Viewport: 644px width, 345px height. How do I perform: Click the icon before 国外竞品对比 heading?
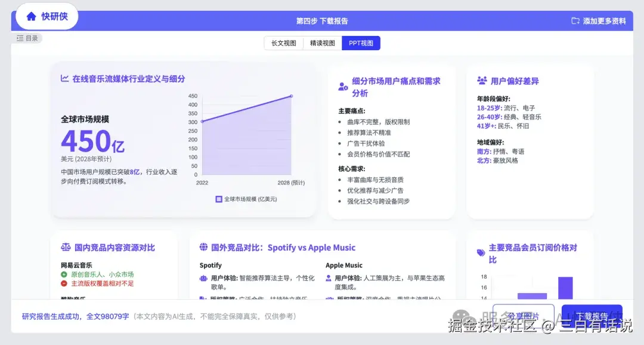point(203,247)
